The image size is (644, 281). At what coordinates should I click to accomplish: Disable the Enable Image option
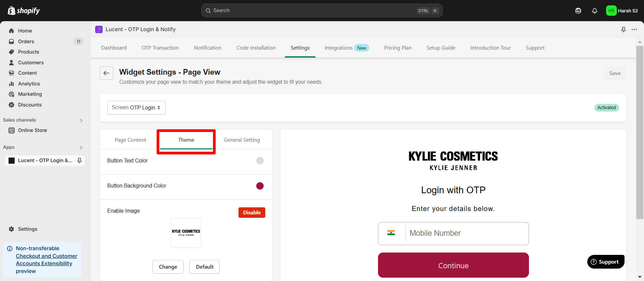(252, 213)
